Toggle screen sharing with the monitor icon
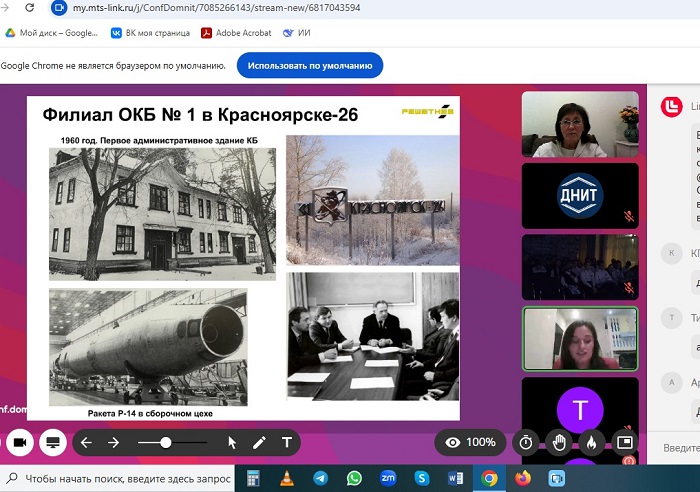Viewport: 700px width, 492px height. (x=53, y=442)
